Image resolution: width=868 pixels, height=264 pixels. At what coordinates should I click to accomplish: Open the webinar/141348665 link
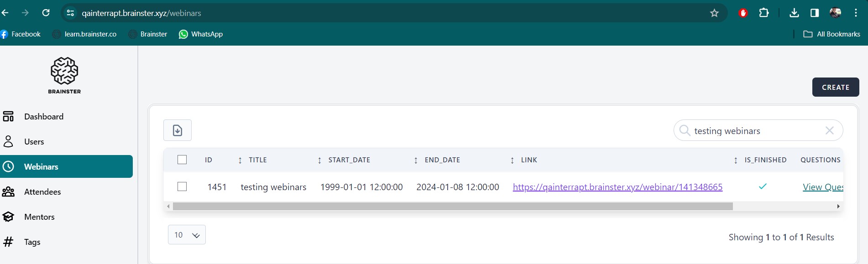(617, 187)
